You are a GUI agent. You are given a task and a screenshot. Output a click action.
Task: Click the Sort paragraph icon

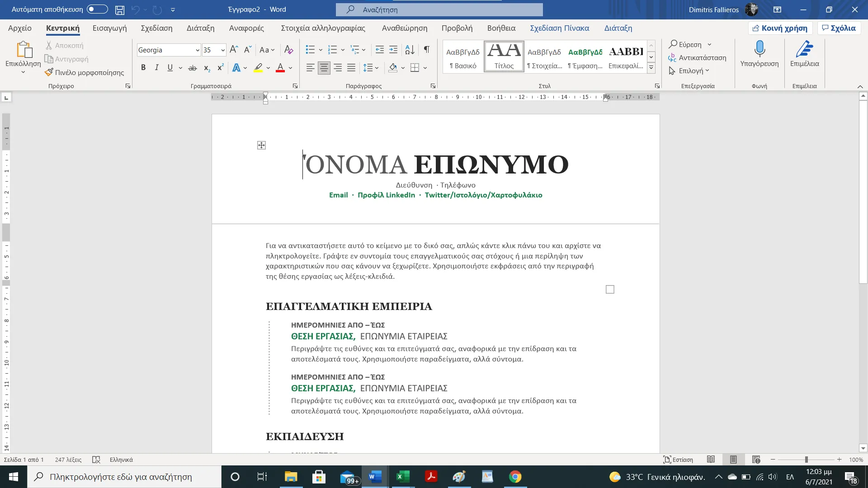[x=410, y=50]
